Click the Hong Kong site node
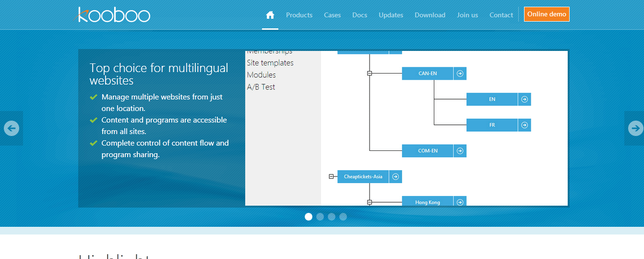This screenshot has height=259, width=644. pos(427,201)
